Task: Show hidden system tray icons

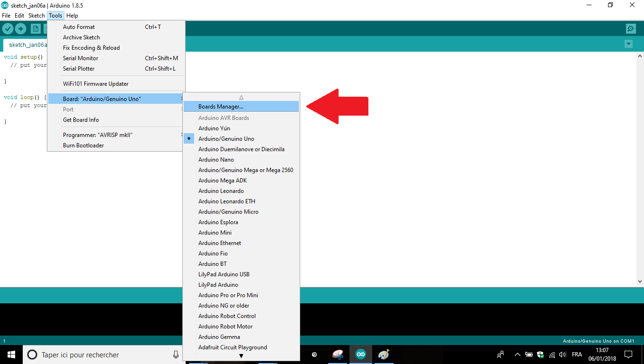Action: (x=517, y=355)
